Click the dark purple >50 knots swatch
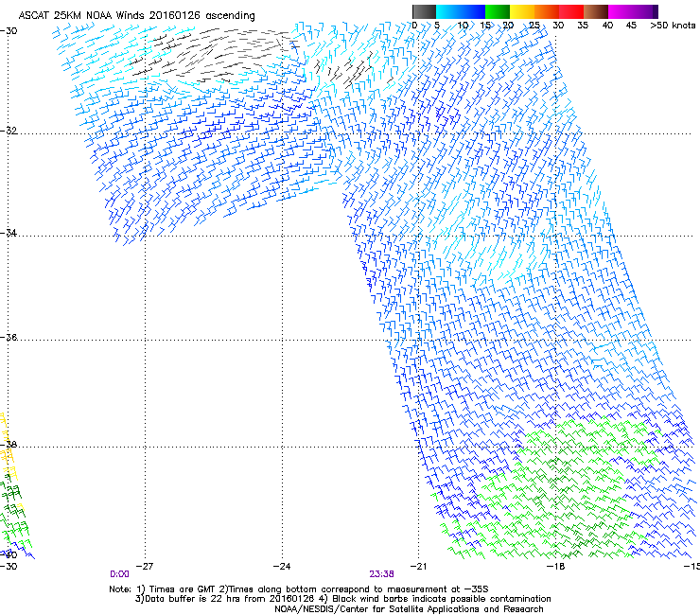Viewport: 700px width, 615px height. click(655, 11)
